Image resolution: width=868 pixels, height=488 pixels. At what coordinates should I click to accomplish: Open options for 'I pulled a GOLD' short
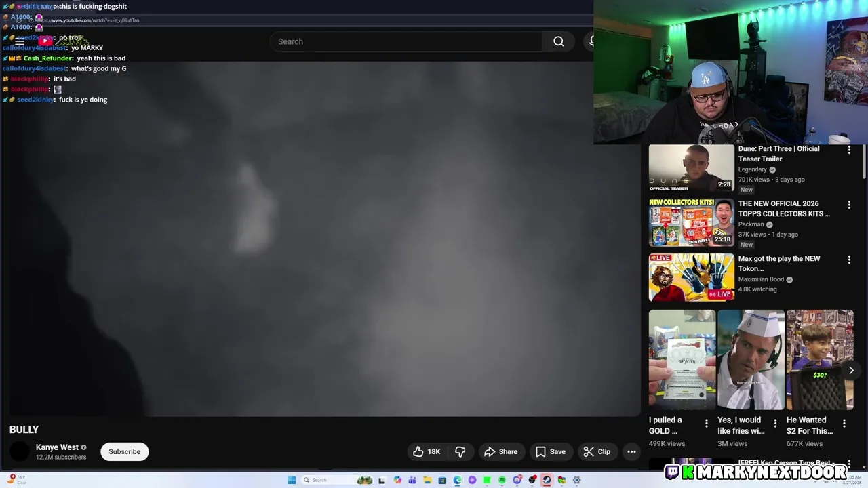pos(706,424)
